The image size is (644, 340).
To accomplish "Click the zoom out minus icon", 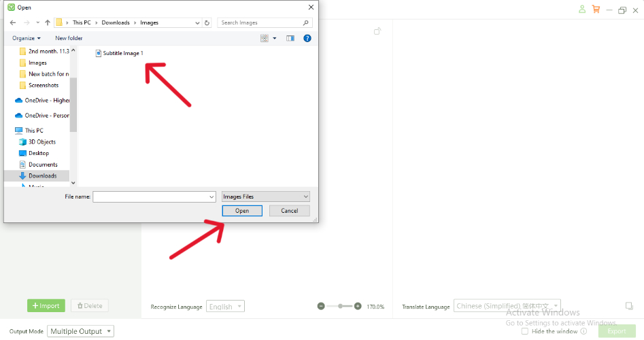I will [321, 307].
